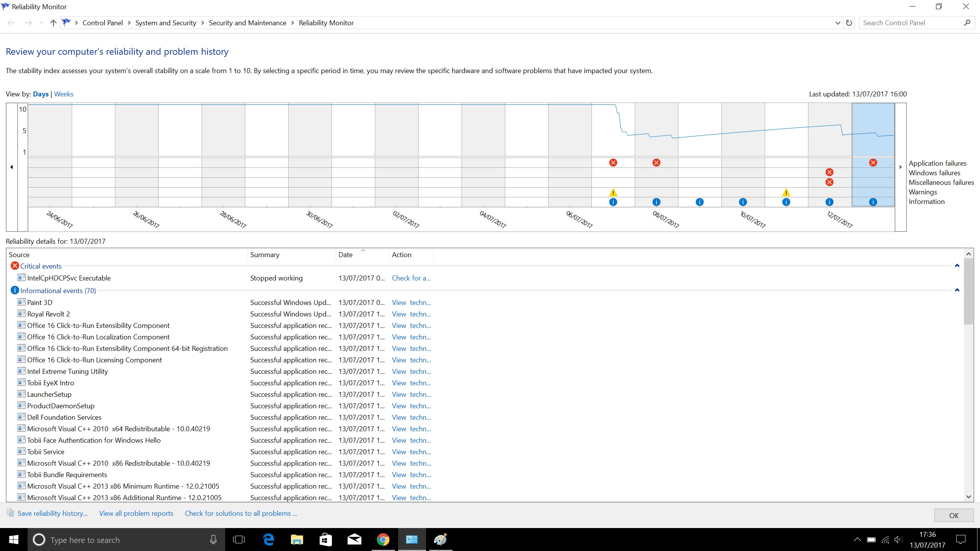Click the information icon for 12/07/2017

coord(830,202)
